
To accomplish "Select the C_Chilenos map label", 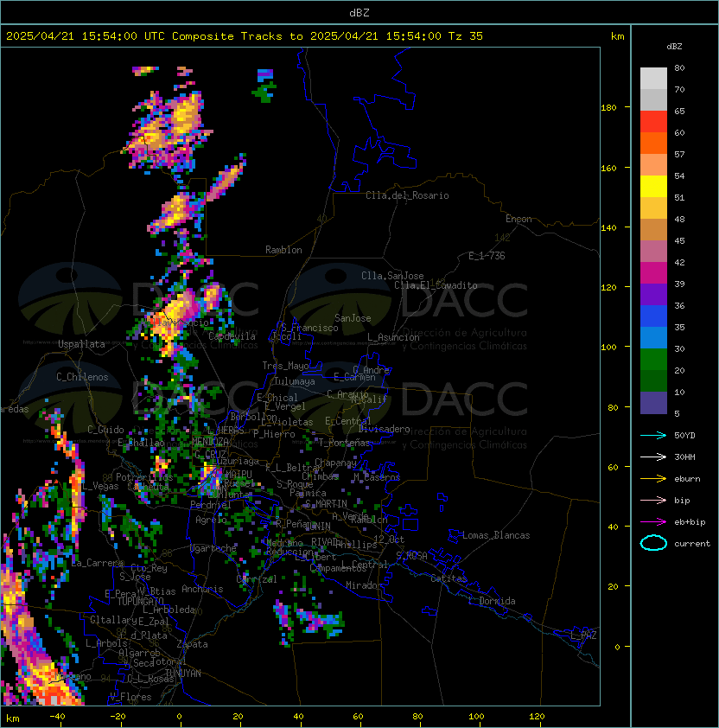I will pos(82,377).
